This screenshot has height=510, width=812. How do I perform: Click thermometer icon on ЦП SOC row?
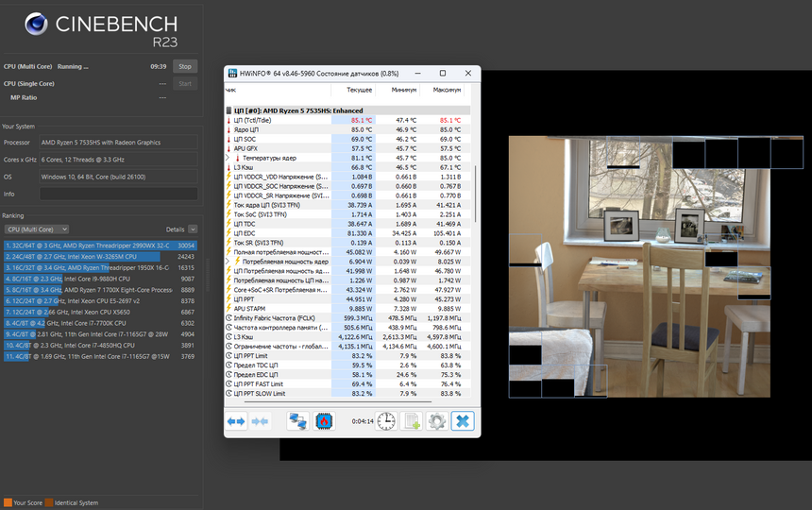pos(228,139)
